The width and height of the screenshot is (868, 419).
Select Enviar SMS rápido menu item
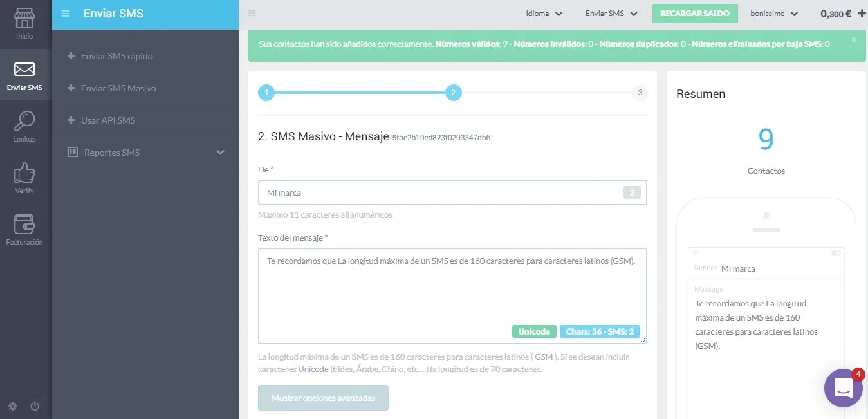(x=116, y=56)
